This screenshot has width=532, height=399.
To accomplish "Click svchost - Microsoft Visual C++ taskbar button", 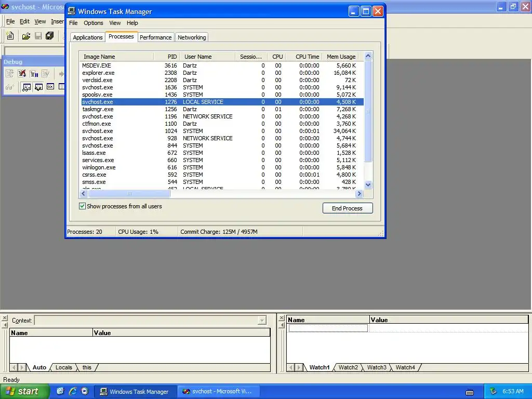I will [219, 392].
